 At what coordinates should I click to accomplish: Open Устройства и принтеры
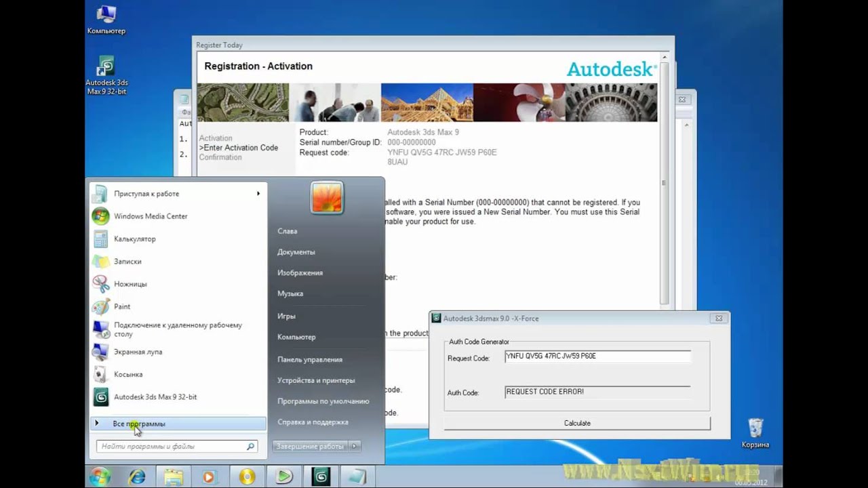pyautogui.click(x=316, y=380)
